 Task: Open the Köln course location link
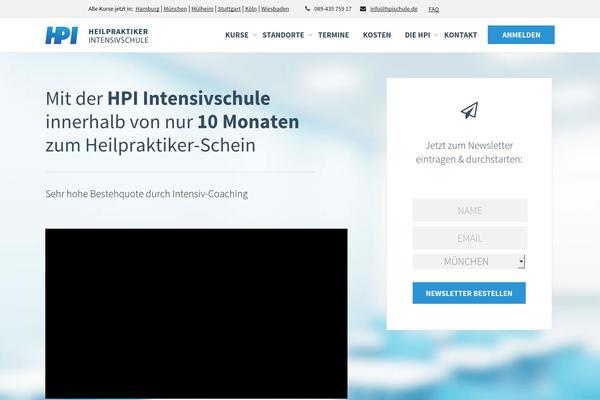(x=251, y=9)
